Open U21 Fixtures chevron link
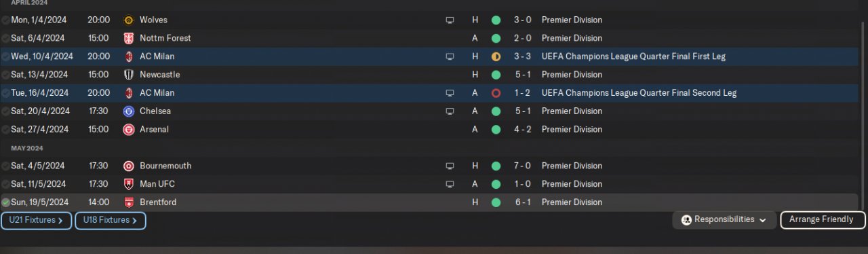This screenshot has height=254, width=868. pyautogui.click(x=36, y=220)
